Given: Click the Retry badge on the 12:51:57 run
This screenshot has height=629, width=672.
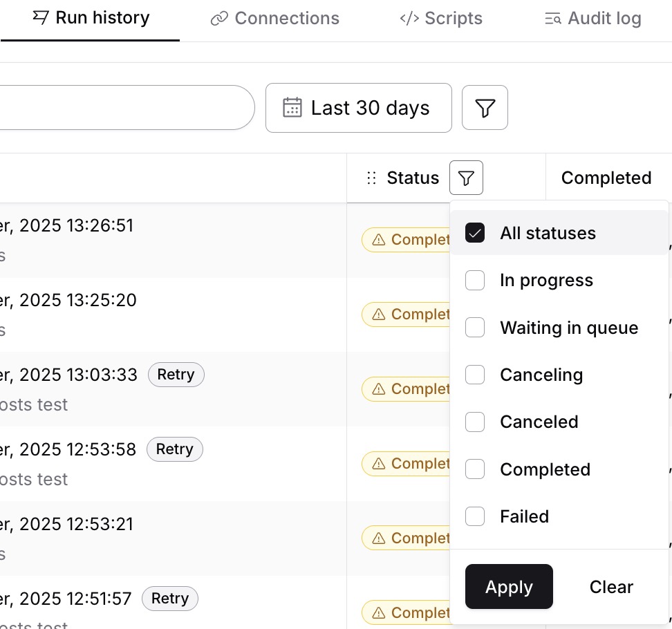Looking at the screenshot, I should [x=170, y=598].
